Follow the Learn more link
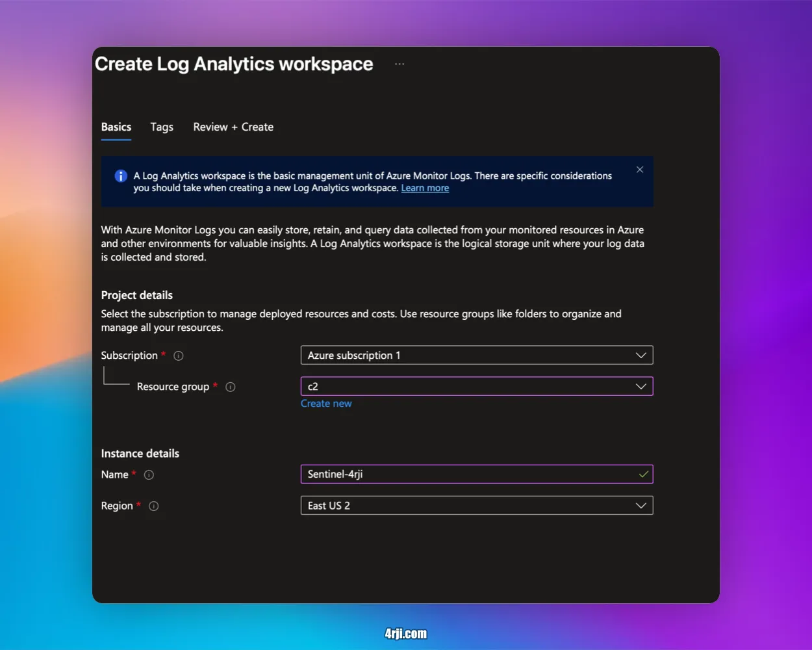The height and width of the screenshot is (650, 812). tap(425, 188)
